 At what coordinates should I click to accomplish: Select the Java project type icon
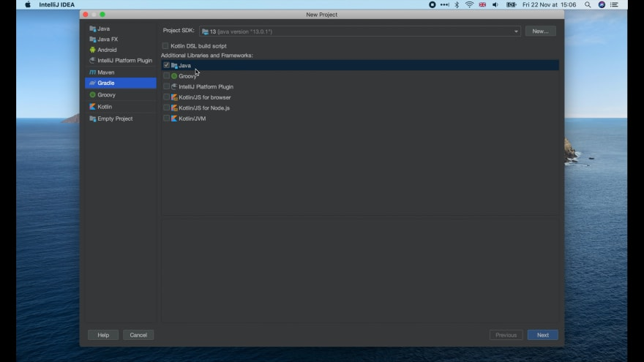tap(93, 29)
